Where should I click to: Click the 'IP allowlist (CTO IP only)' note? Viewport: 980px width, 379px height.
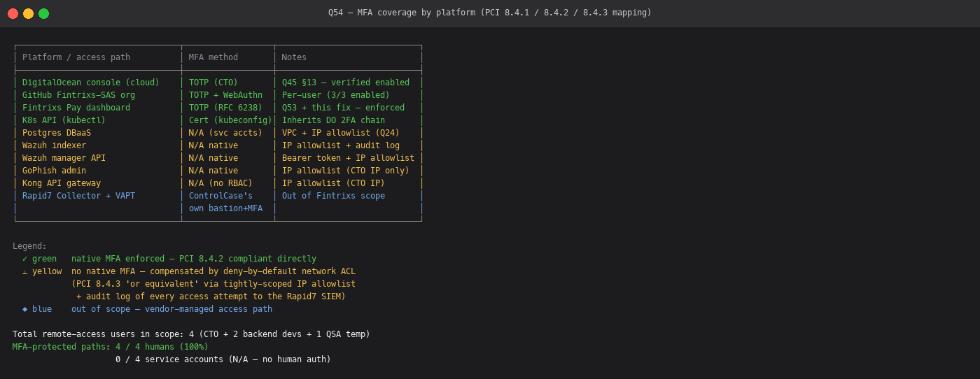(x=346, y=171)
